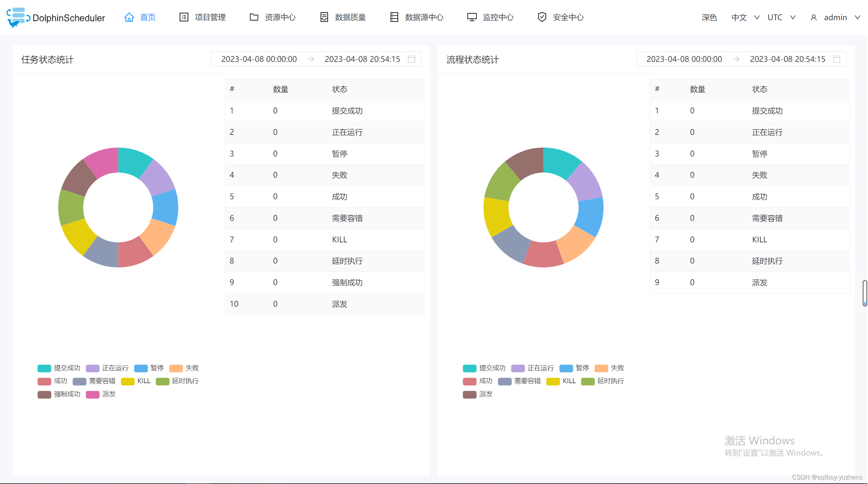Image resolution: width=868 pixels, height=484 pixels.
Task: Toggle 成功 legend in task chart
Action: (x=52, y=381)
